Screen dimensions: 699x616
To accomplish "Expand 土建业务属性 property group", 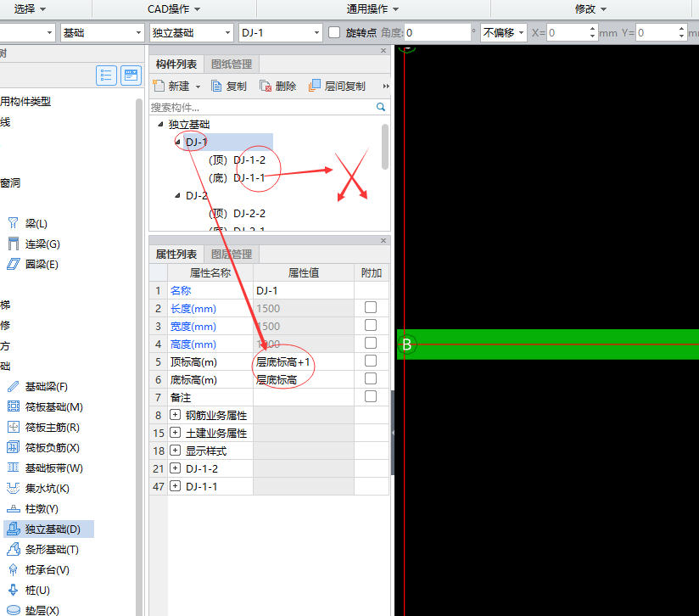I will pyautogui.click(x=176, y=433).
